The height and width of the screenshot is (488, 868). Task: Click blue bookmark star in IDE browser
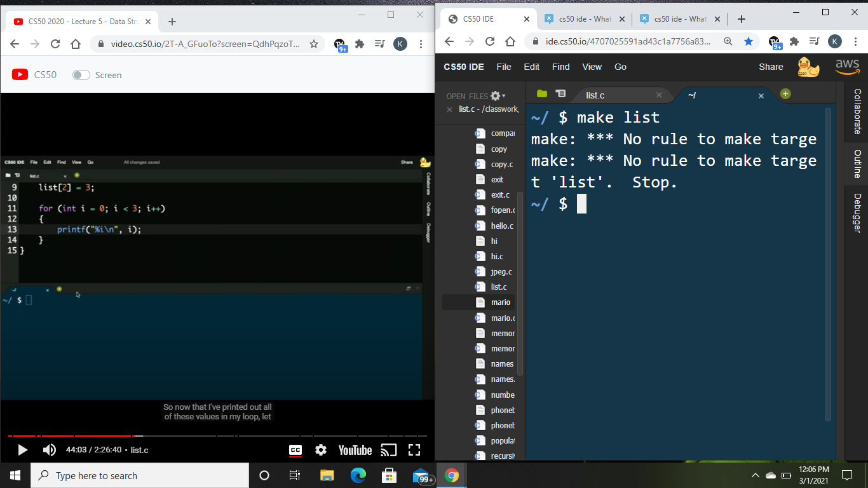[749, 41]
